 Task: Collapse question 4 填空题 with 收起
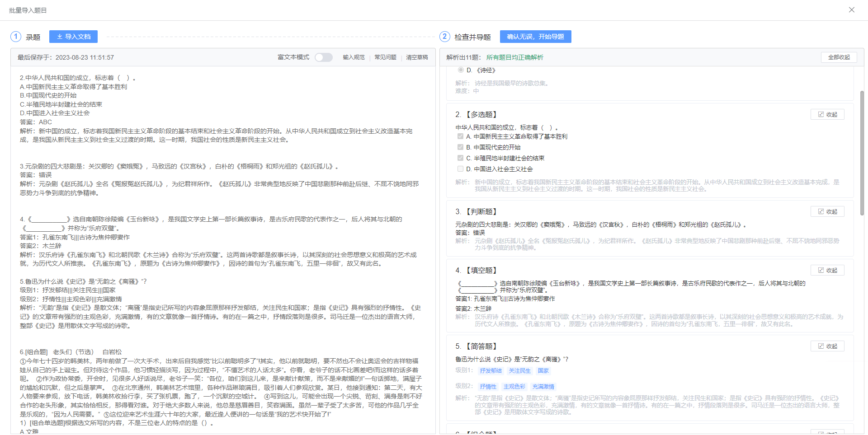pyautogui.click(x=827, y=271)
